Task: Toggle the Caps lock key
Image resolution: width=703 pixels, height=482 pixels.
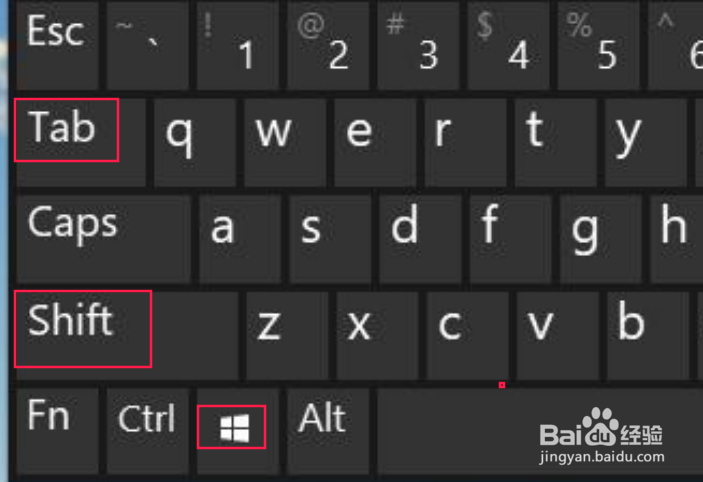Action: (x=103, y=239)
